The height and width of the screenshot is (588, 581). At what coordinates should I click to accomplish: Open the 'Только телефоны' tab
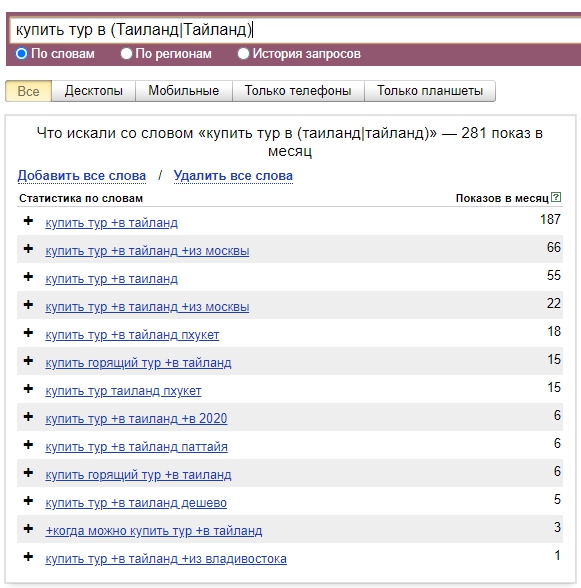(x=298, y=91)
